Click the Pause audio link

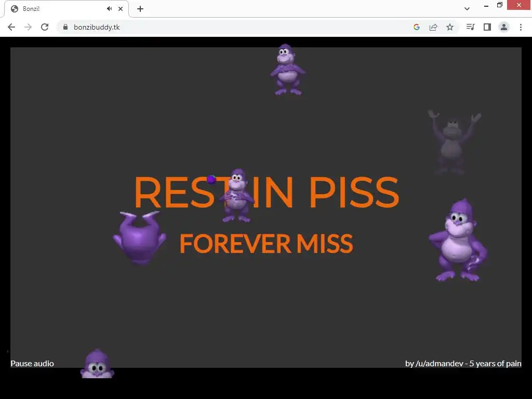[32, 363]
